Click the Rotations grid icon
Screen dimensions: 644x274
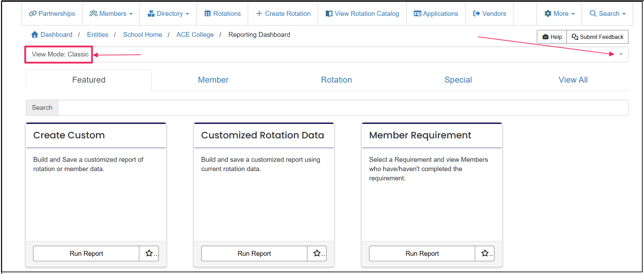click(x=207, y=14)
